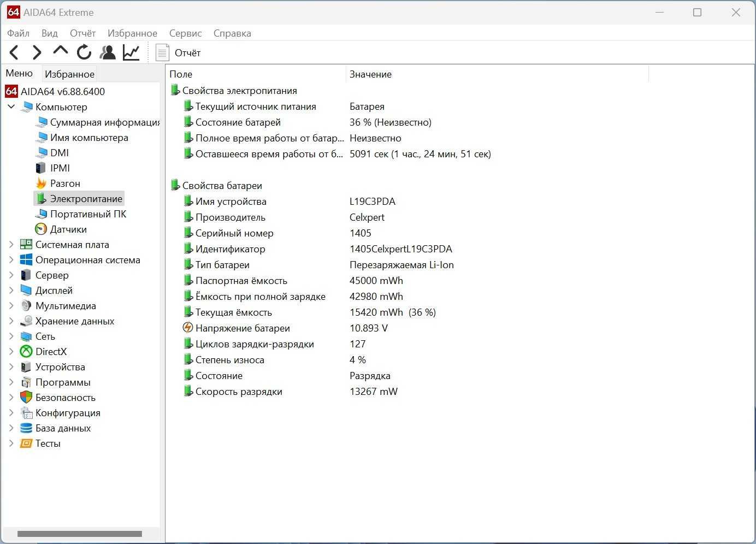Click the Хранение данных disk icon
This screenshot has height=544, width=756.
[x=26, y=321]
